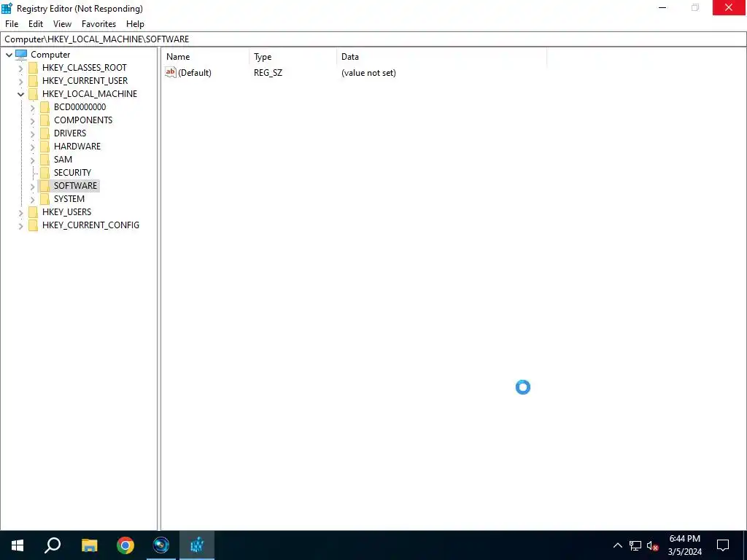747x560 pixels.
Task: Select SECURITY folder icon
Action: [x=44, y=172]
